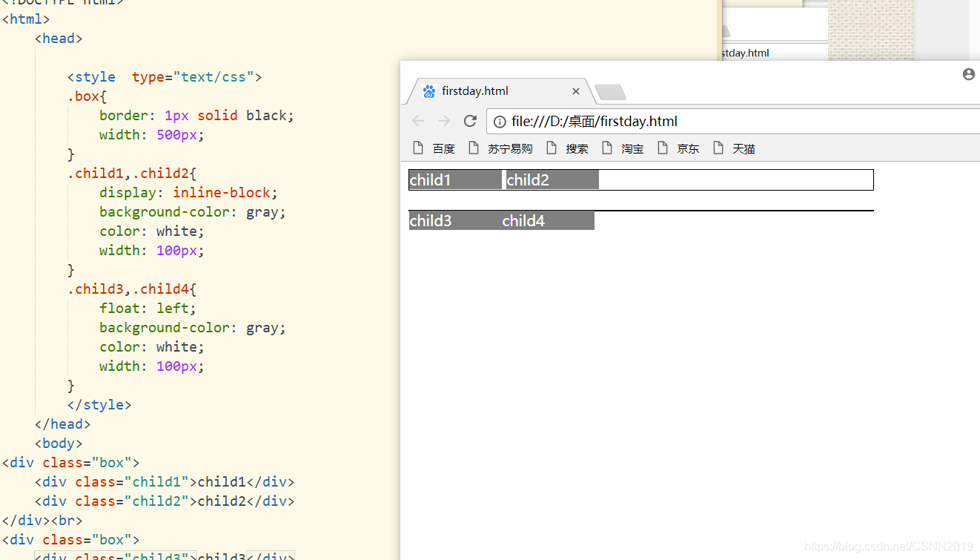Click the firstday.html tab favicon
This screenshot has width=980, height=560.
[429, 91]
